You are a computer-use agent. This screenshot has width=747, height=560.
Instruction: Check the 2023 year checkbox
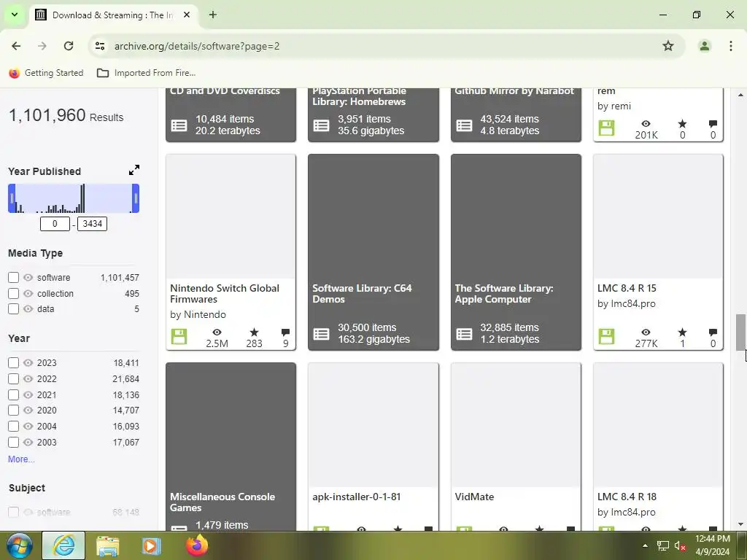13,363
